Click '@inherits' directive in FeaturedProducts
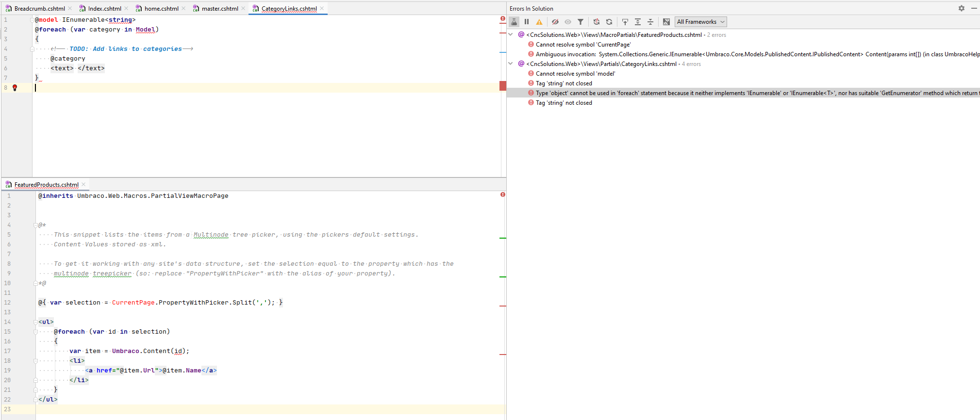The height and width of the screenshot is (420, 980). coord(56,196)
